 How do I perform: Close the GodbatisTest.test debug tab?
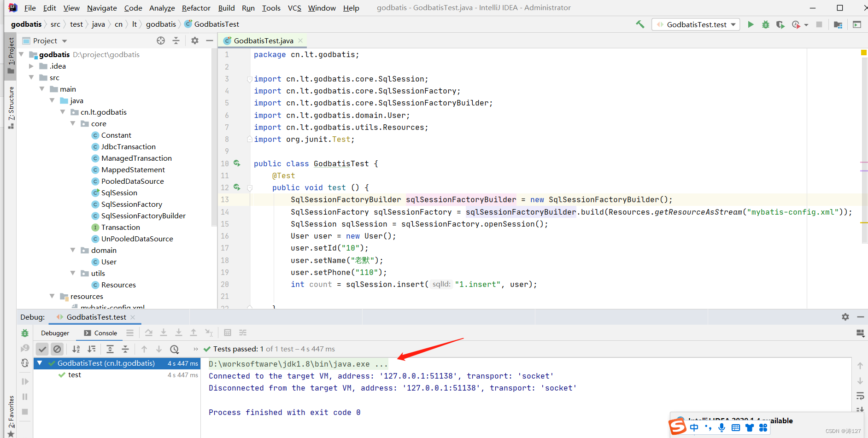[x=133, y=317]
